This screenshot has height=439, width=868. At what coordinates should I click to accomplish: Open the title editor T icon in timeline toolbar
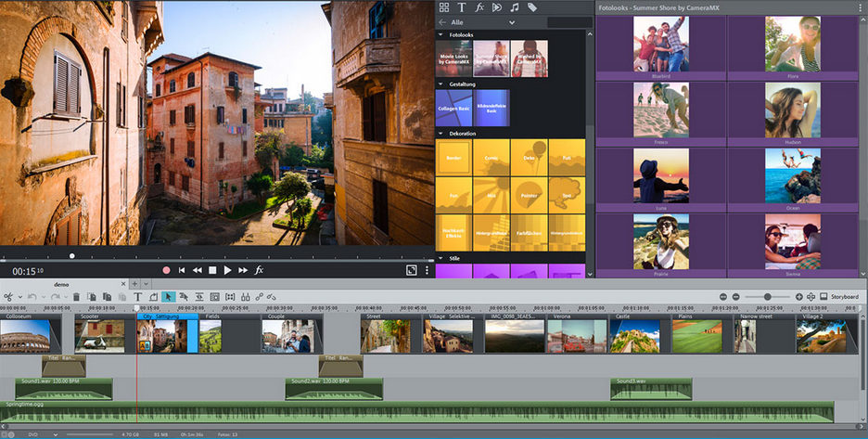click(x=138, y=297)
